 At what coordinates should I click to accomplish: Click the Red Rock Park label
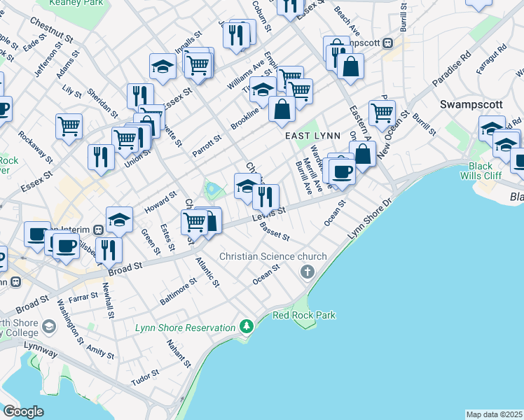pyautogui.click(x=304, y=315)
